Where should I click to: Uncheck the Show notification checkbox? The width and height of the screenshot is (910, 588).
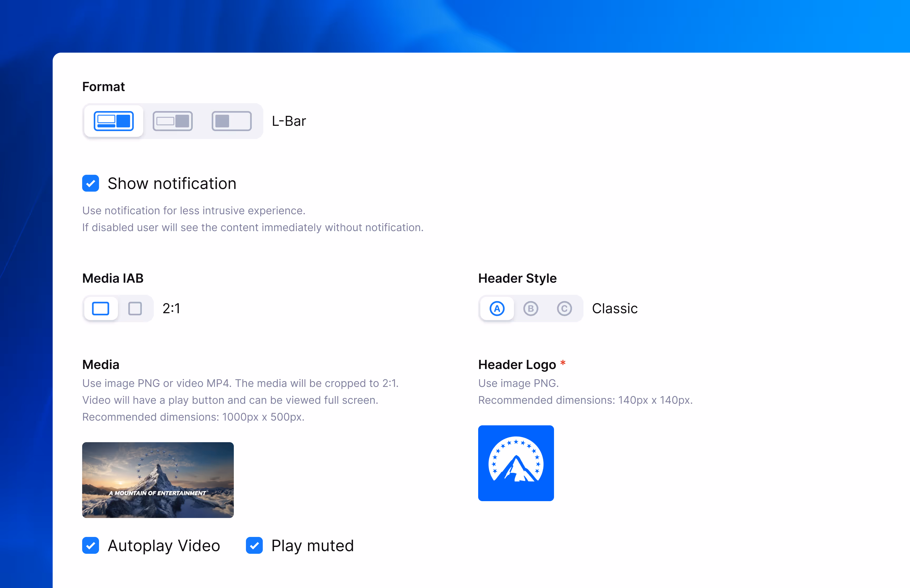point(91,184)
